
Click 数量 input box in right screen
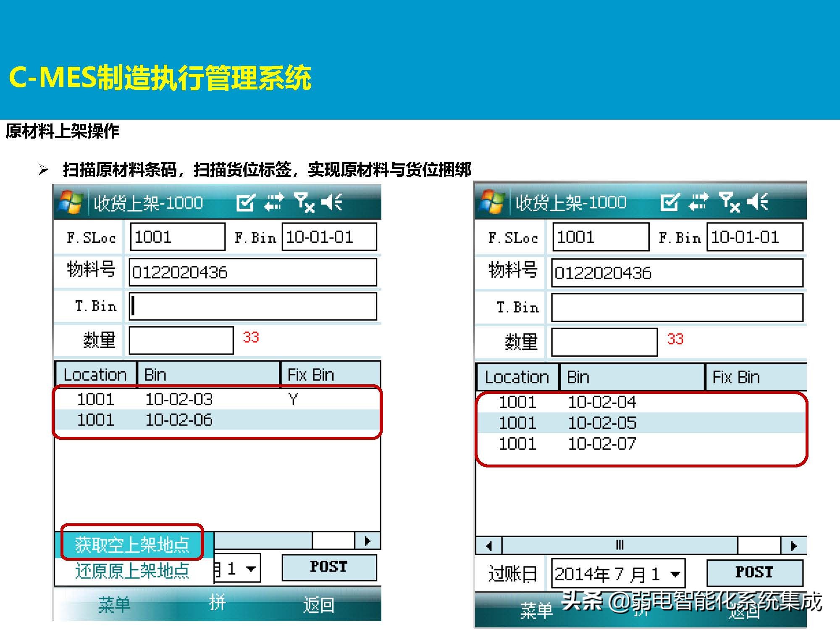point(604,342)
